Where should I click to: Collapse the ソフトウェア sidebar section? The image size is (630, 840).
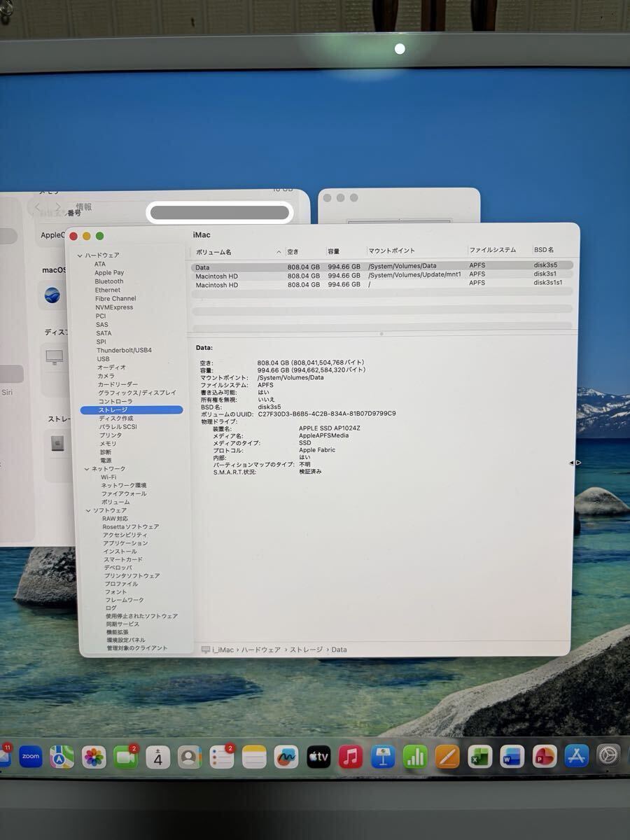88,510
